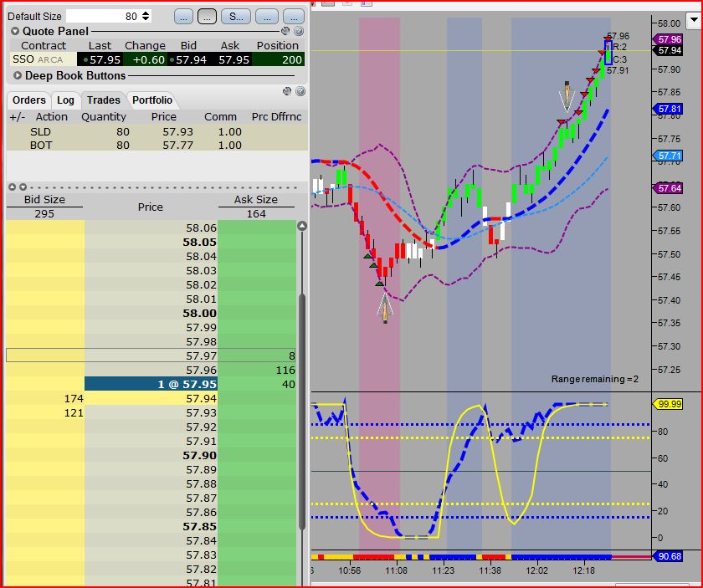Click quote panel Bid value 57.94
This screenshot has height=588, width=703.
[188, 59]
